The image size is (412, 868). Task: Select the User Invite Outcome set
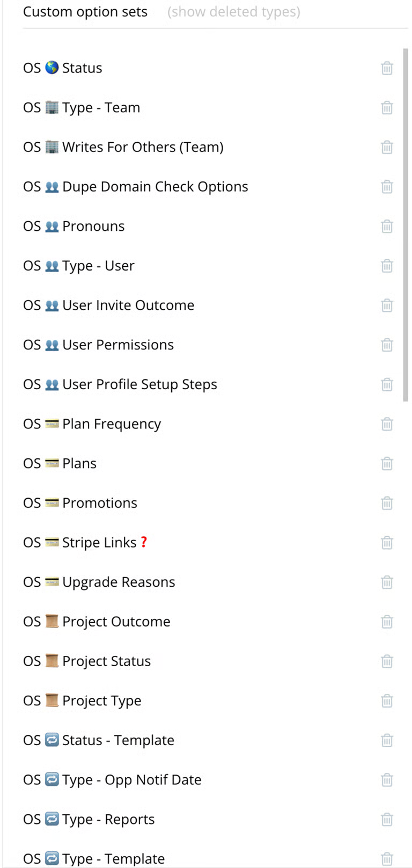click(128, 305)
